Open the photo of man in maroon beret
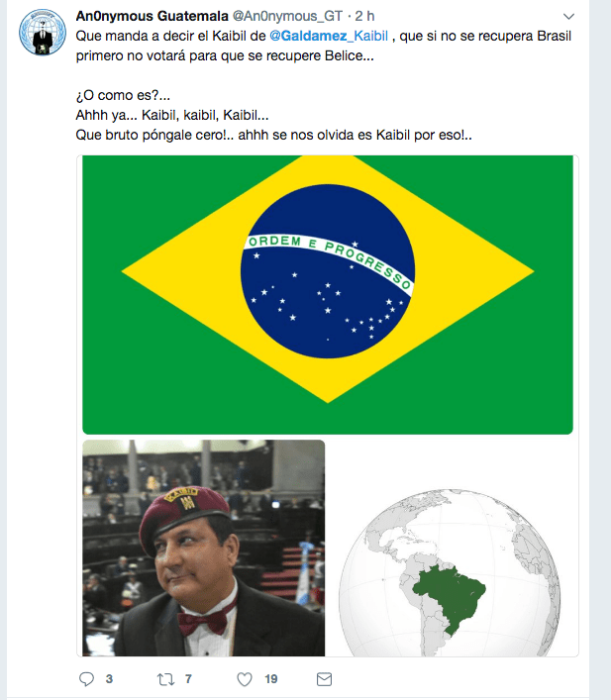Image resolution: width=611 pixels, height=700 pixels. (x=204, y=548)
